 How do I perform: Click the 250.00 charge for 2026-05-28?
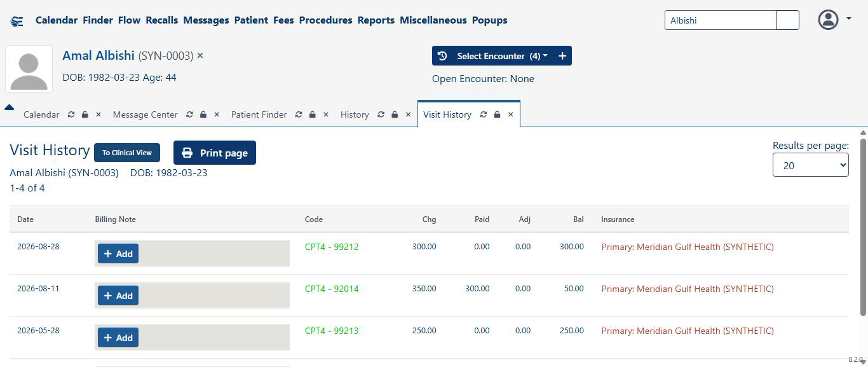[424, 331]
